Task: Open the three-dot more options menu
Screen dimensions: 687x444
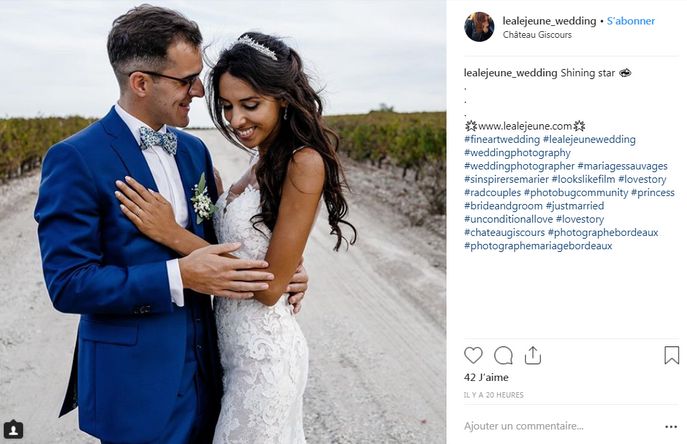Action: 671,426
